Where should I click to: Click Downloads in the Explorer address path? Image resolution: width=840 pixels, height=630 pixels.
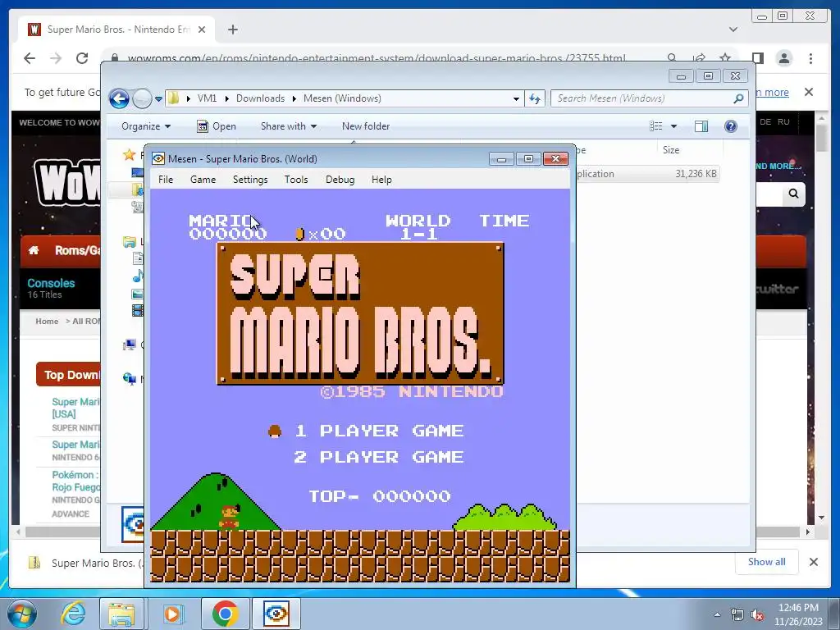click(260, 98)
